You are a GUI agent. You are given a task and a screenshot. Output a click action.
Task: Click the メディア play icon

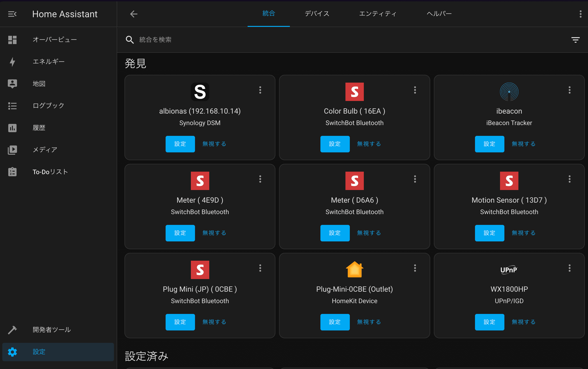(x=12, y=150)
